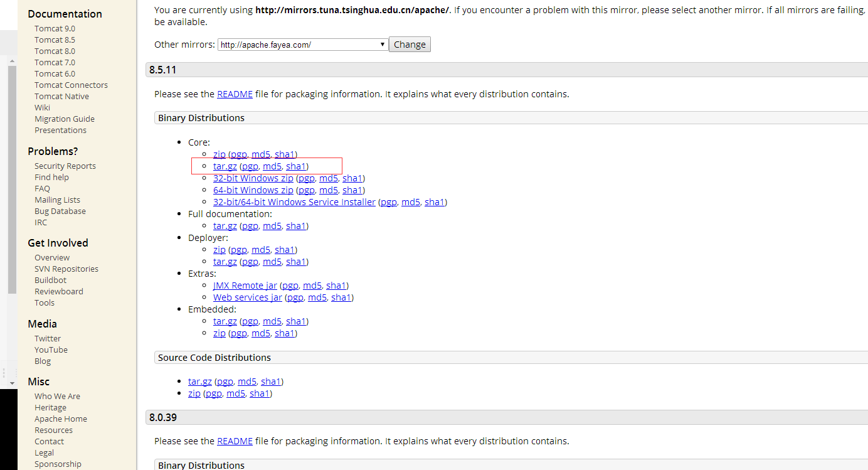
Task: Open the Wiki sidebar link
Action: pos(42,108)
